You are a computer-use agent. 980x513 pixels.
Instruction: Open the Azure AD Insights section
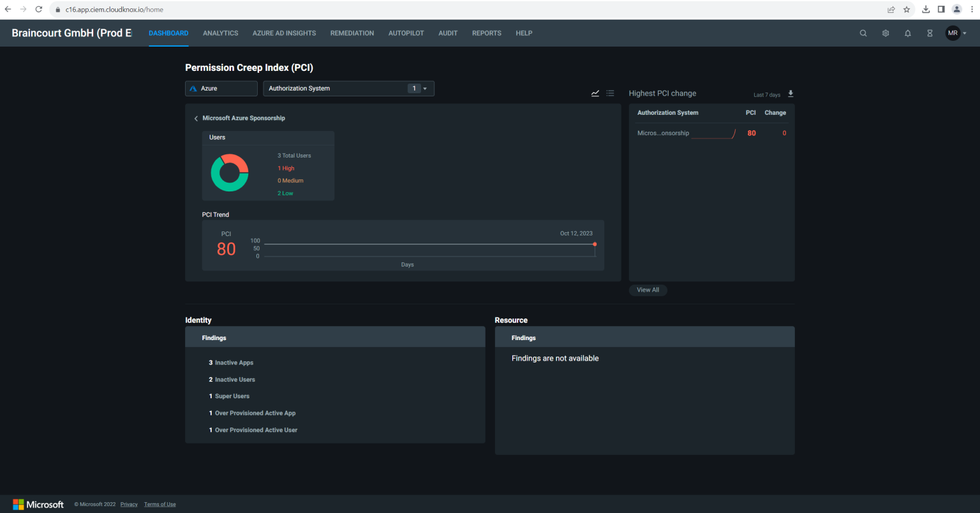pos(284,33)
